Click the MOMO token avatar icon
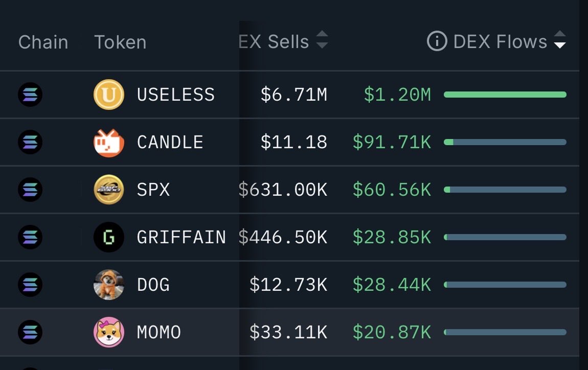Image resolution: width=588 pixels, height=370 pixels. (109, 332)
